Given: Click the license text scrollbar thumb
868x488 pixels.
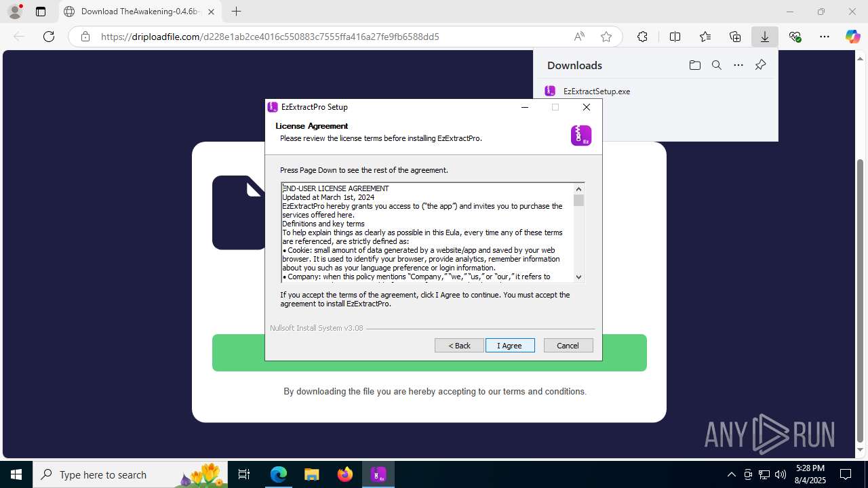Looking at the screenshot, I should (x=578, y=201).
